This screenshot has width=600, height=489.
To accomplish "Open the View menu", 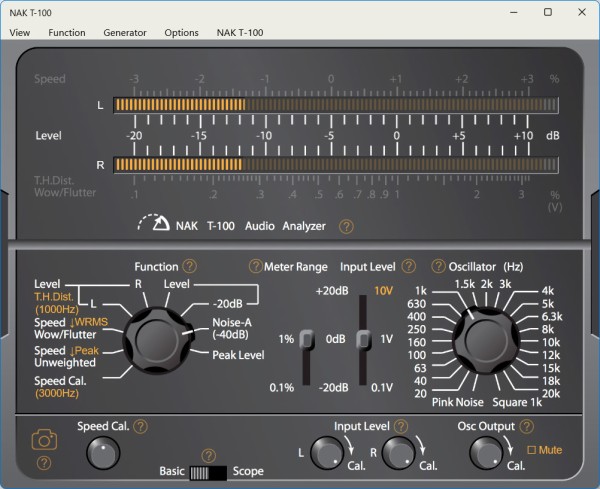I will tap(20, 33).
